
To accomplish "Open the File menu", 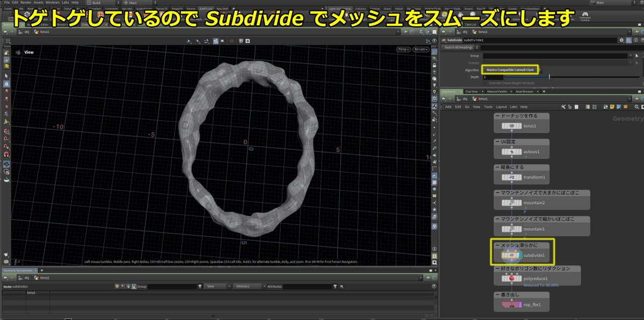I will [6, 3].
